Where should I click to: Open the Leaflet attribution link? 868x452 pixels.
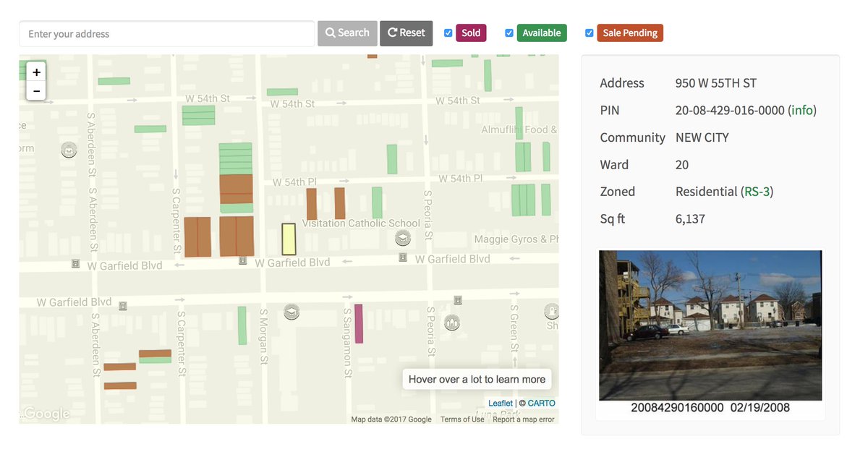[x=501, y=404]
